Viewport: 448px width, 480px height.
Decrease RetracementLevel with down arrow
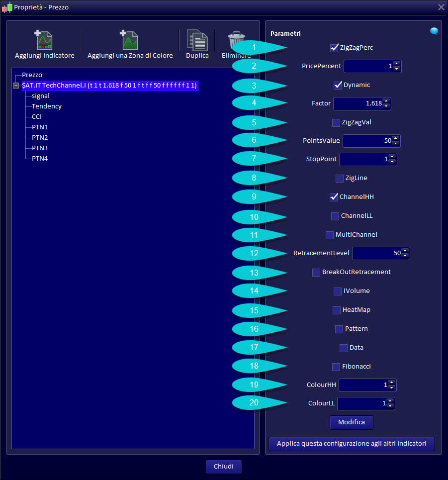(x=405, y=256)
